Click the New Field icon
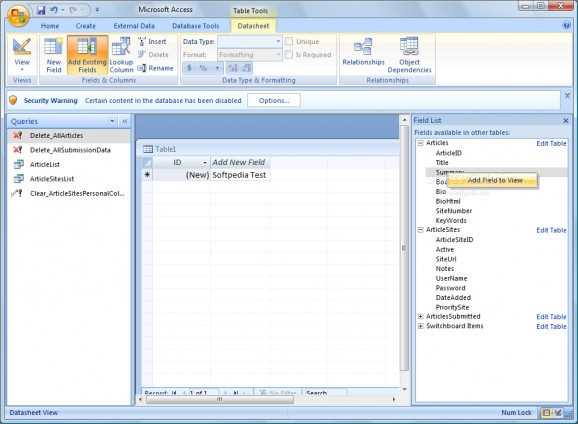Screen dimensions: 578x424 pyautogui.click(x=54, y=55)
